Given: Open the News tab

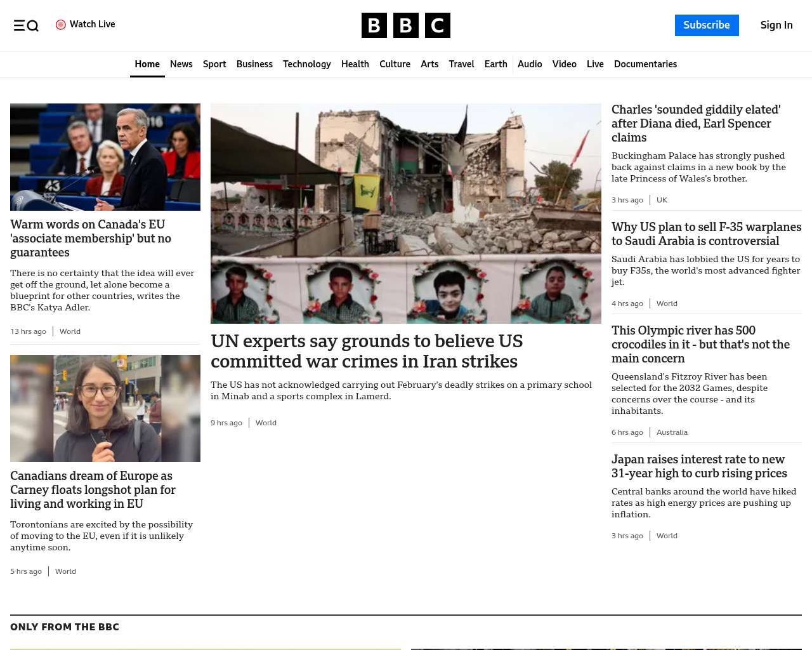Looking at the screenshot, I should pos(181,64).
